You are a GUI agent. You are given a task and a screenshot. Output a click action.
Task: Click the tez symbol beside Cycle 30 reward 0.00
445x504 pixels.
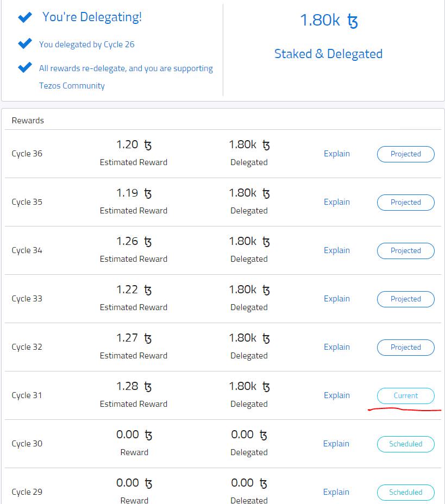coord(148,435)
